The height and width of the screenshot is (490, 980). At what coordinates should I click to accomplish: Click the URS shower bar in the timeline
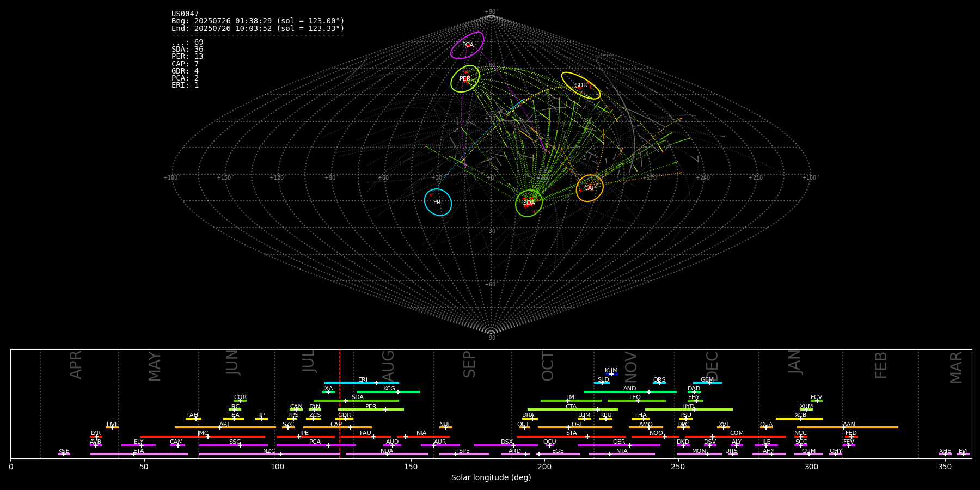click(x=732, y=454)
